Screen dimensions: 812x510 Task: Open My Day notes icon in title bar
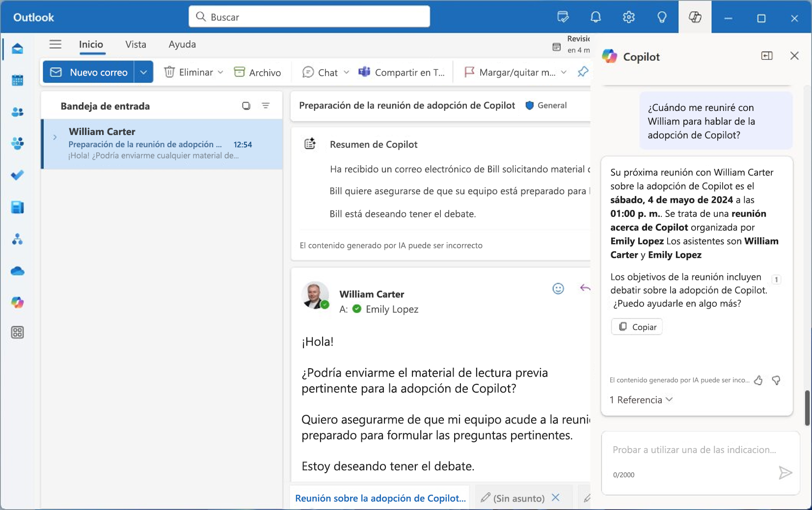[563, 17]
